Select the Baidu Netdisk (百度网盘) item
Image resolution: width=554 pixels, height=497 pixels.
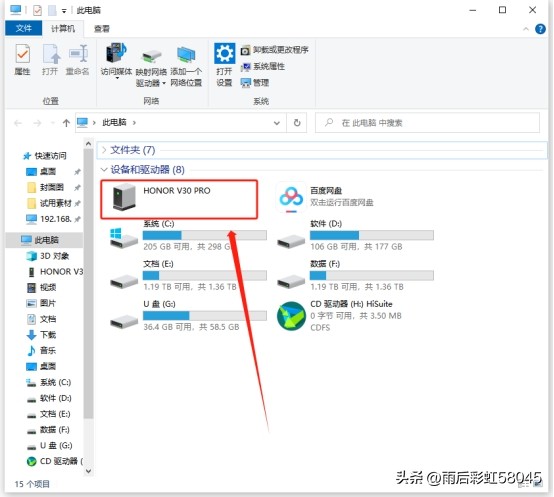325,197
